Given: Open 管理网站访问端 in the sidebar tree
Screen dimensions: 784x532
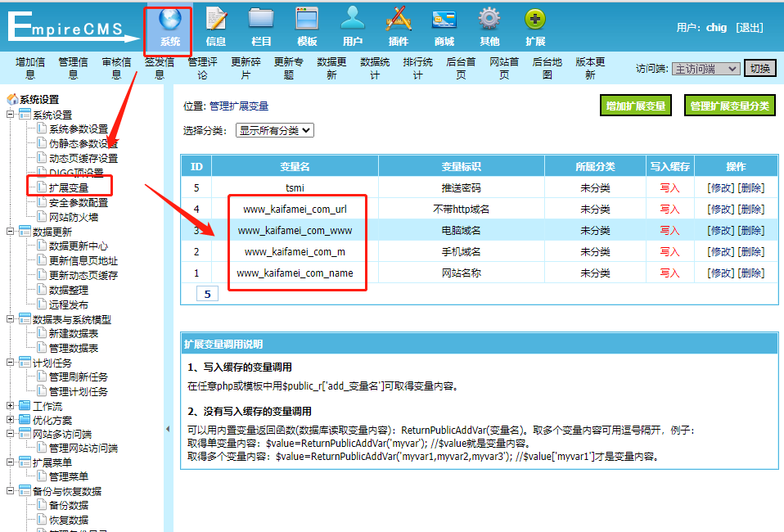Looking at the screenshot, I should coord(83,448).
